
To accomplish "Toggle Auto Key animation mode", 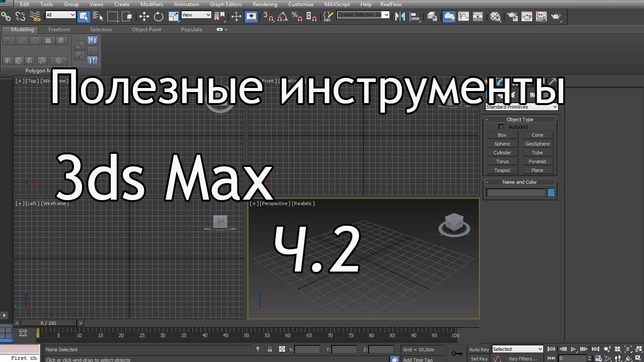I will click(x=479, y=349).
